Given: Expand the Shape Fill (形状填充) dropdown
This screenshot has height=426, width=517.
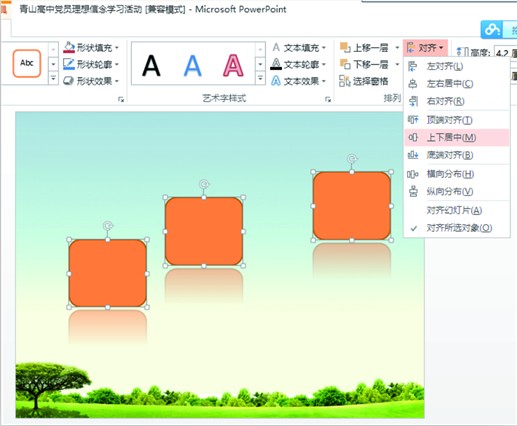Looking at the screenshot, I should (x=117, y=48).
